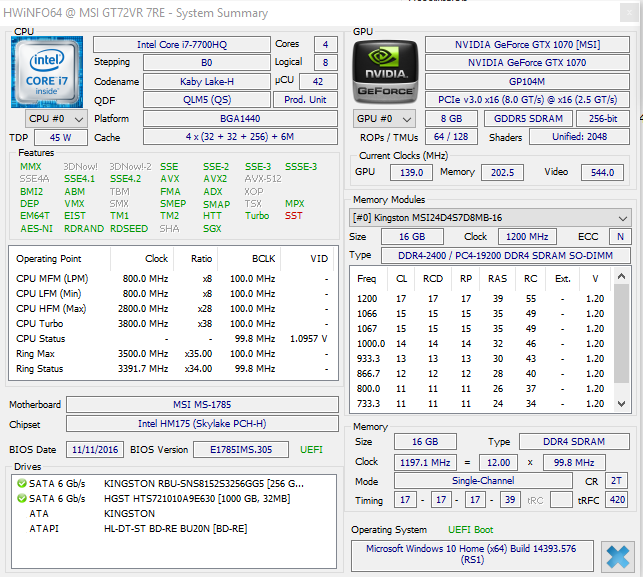Click the UEFI Boot label

click(x=470, y=530)
